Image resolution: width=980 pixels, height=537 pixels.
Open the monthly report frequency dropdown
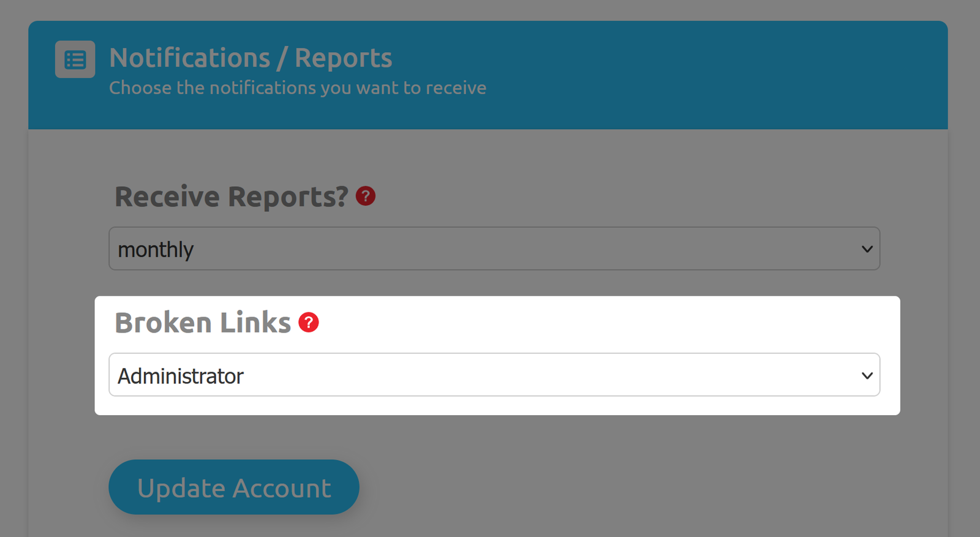point(494,249)
